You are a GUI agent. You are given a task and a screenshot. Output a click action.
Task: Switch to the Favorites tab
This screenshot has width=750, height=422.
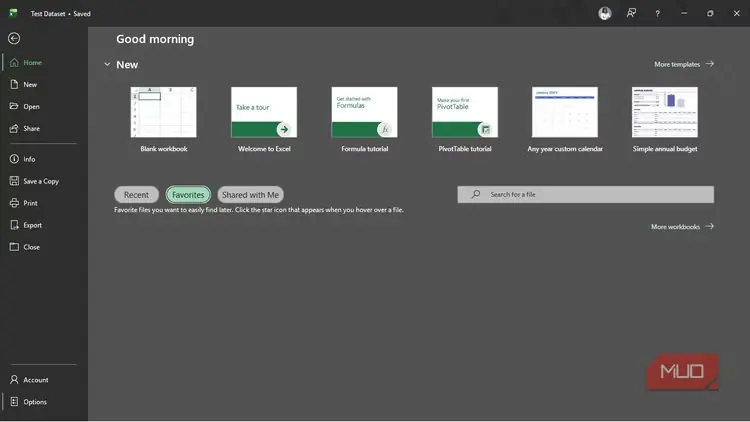[x=188, y=195]
